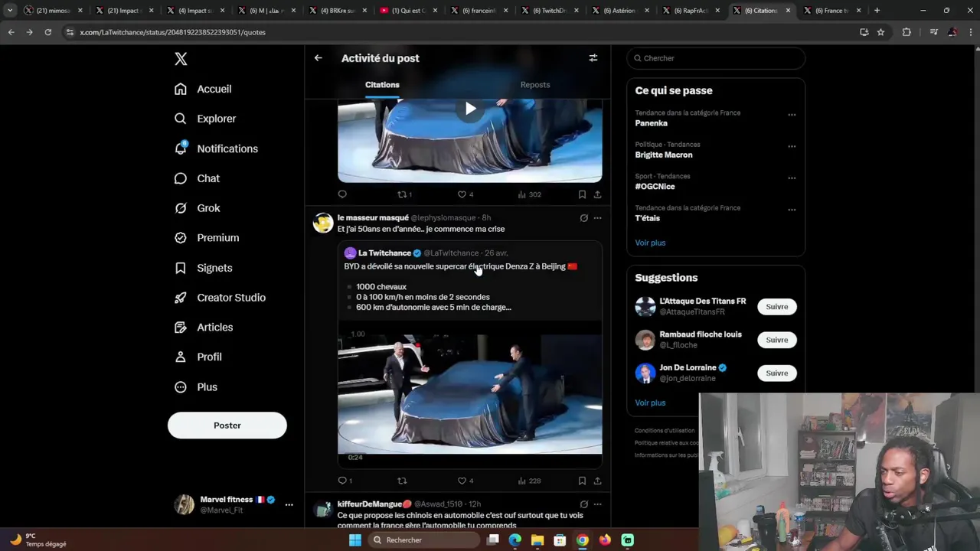Viewport: 980px width, 551px height.
Task: Click Voir plus under trends
Action: pyautogui.click(x=650, y=243)
